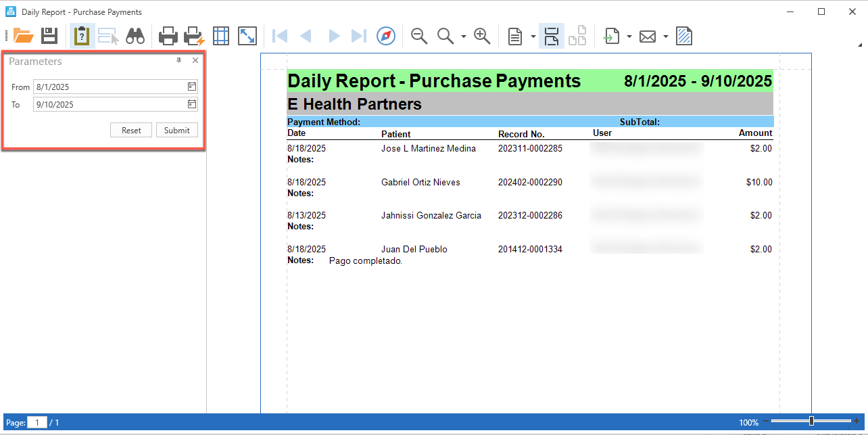868x435 pixels.
Task: Click the zoom slider handle
Action: 811,421
